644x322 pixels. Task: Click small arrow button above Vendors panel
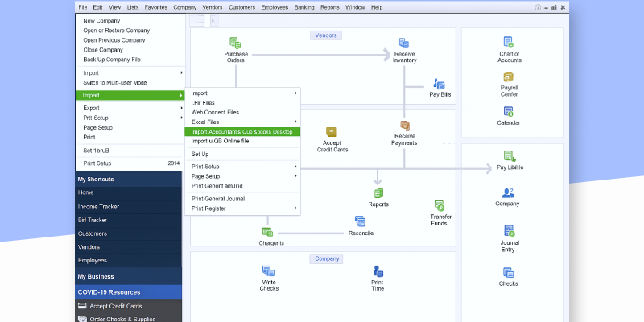[x=214, y=20]
